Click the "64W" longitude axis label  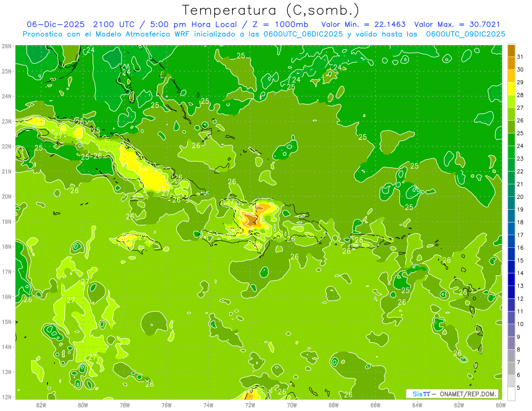[417, 405]
